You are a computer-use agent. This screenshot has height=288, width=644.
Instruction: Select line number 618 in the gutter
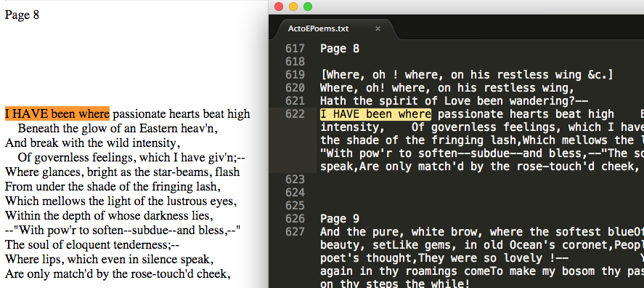pos(295,62)
